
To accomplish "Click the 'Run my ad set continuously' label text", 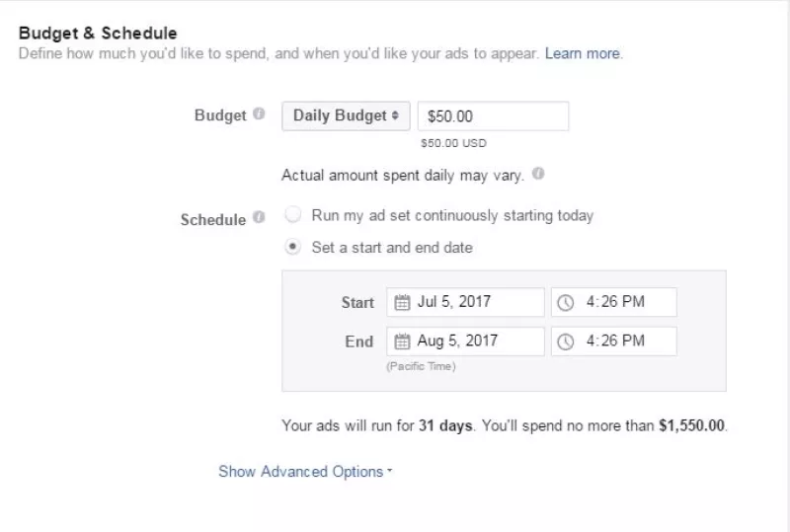I will click(452, 215).
